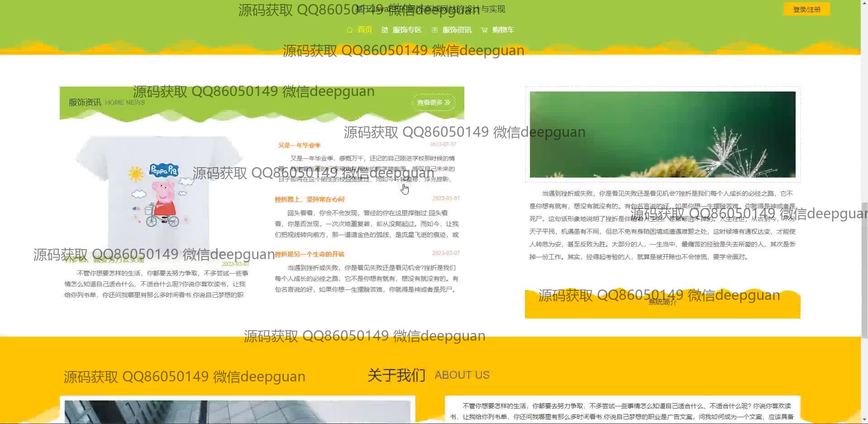Open the article titled under the t-shirt image

[104, 260]
